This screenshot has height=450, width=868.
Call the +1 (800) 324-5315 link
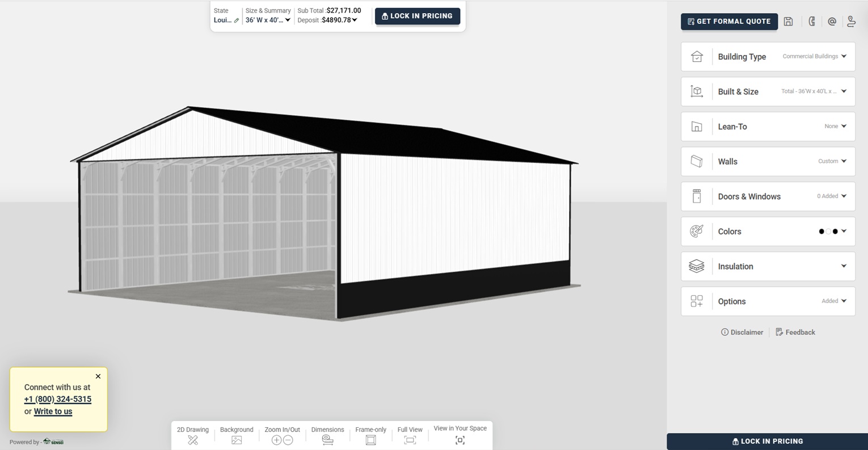pyautogui.click(x=58, y=399)
